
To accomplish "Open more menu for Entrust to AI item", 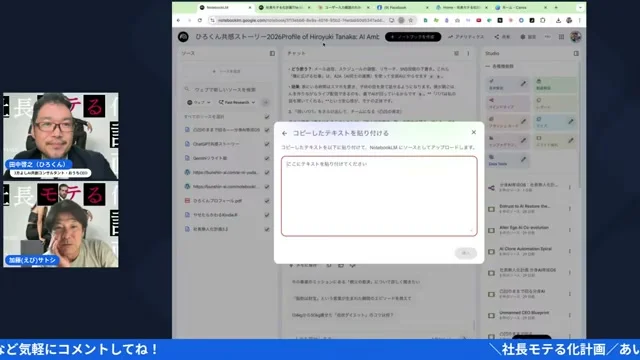I will click(570, 209).
